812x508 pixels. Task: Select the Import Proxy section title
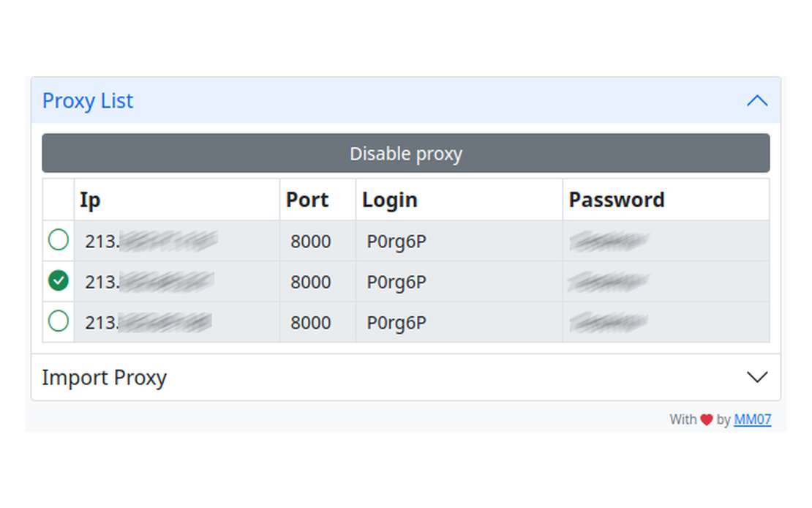click(105, 377)
